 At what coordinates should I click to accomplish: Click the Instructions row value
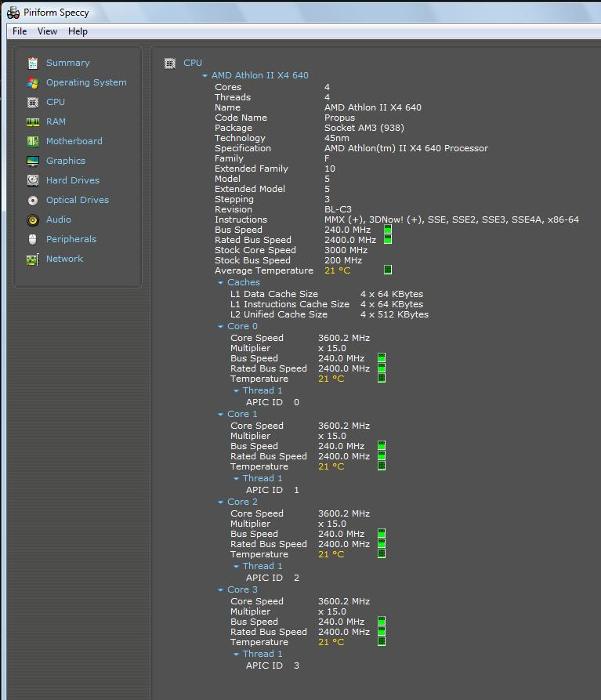451,220
